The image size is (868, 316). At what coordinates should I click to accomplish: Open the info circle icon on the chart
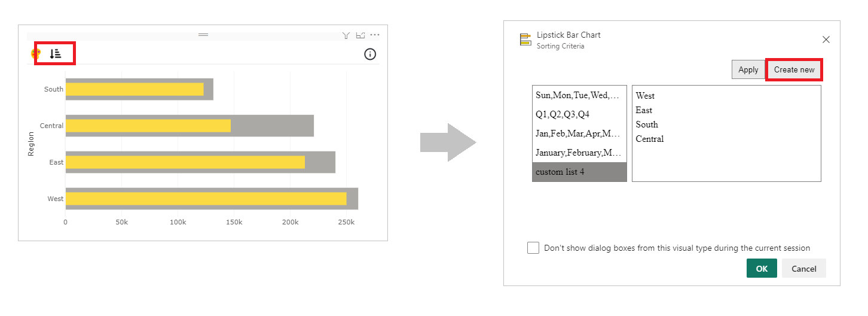(370, 54)
